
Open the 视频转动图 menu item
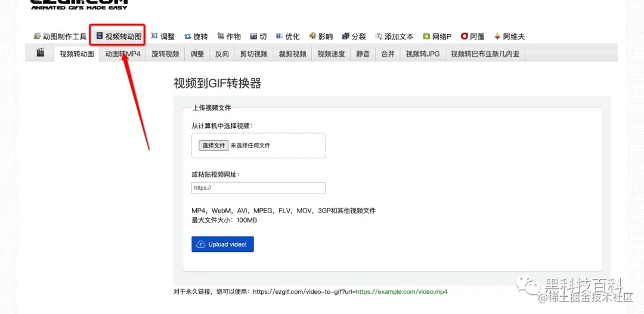119,36
